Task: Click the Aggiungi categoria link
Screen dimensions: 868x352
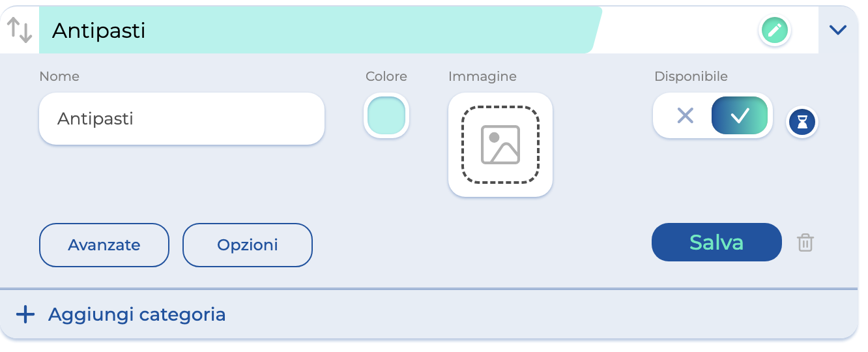Action: click(137, 315)
